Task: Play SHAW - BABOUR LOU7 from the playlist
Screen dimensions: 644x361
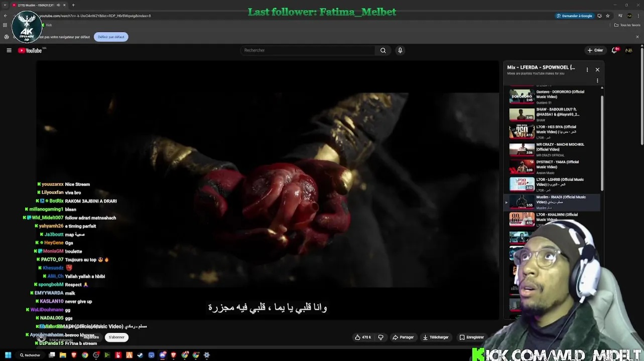Action: [554, 114]
